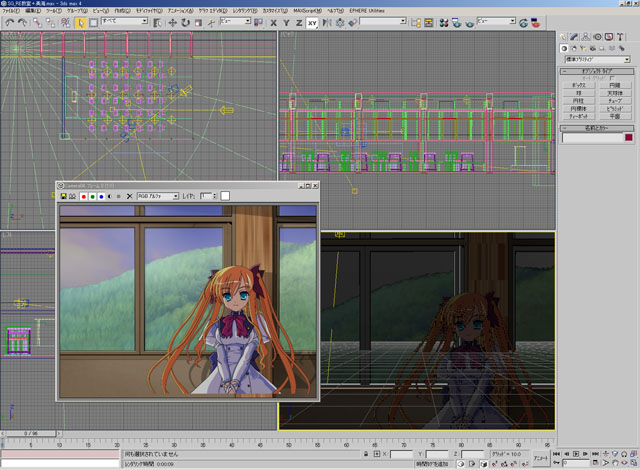Activate the Select and Rotate tool
Image resolution: width=640 pixels, height=470 pixels.
coord(185,23)
